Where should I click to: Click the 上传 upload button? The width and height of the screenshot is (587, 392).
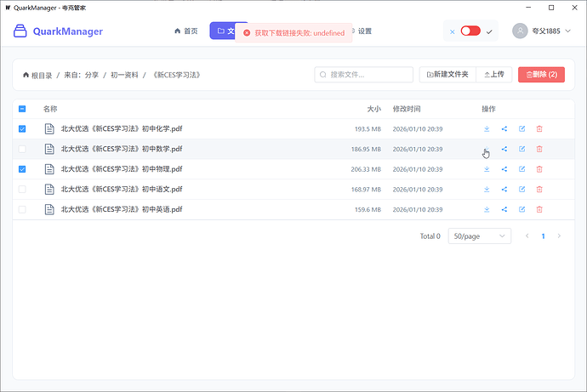[494, 75]
